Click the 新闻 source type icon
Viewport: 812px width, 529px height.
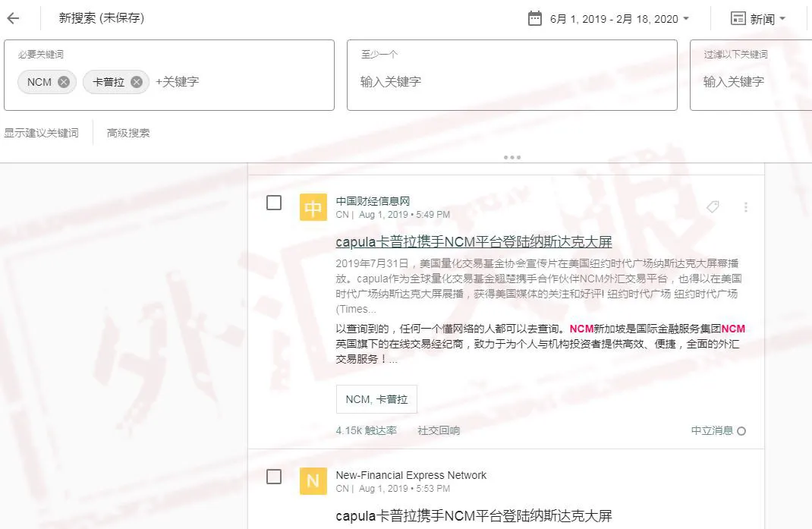[x=738, y=19]
